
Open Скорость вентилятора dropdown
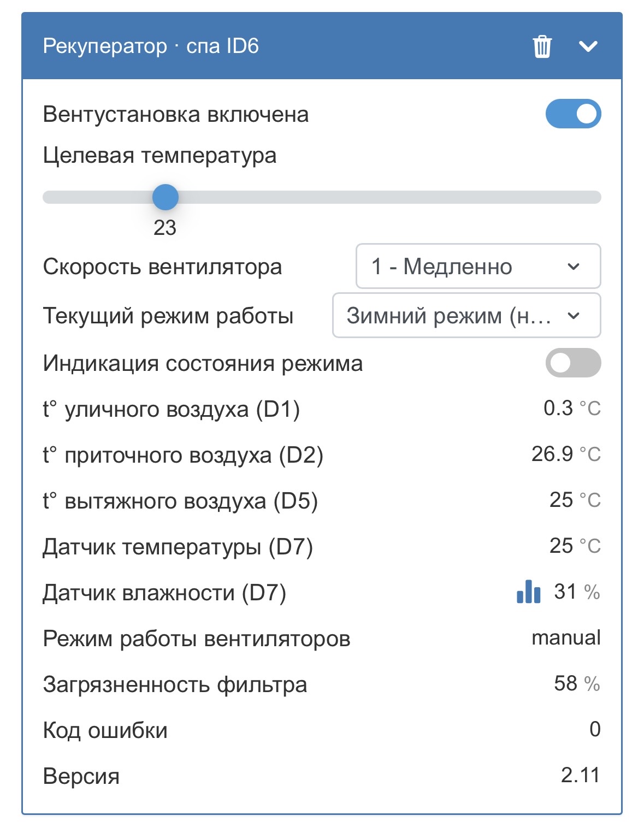coord(478,266)
